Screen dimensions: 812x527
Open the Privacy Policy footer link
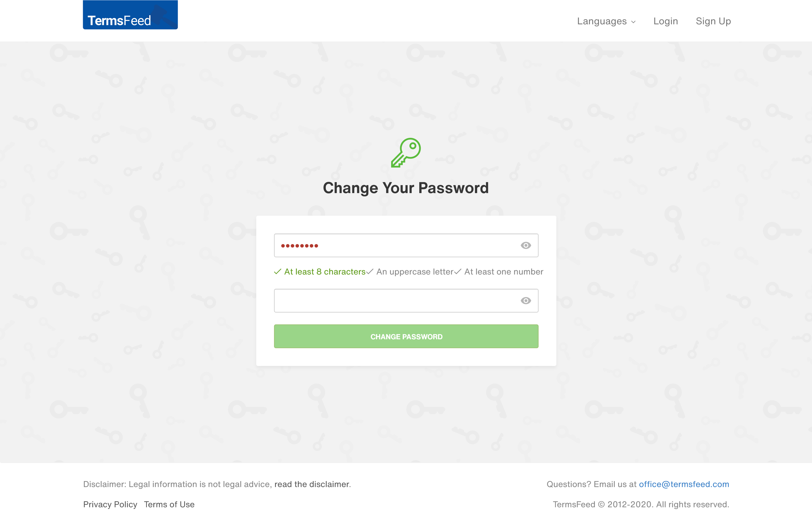(110, 505)
